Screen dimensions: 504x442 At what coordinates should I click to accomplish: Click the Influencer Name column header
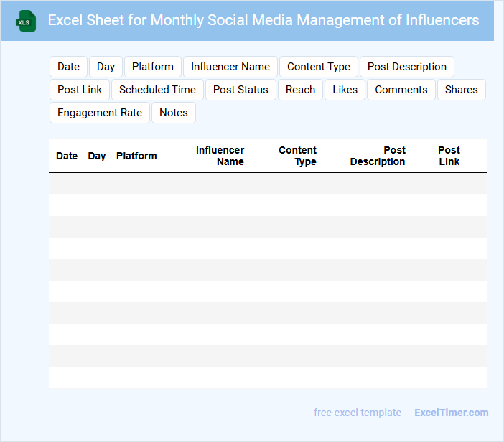(x=220, y=156)
